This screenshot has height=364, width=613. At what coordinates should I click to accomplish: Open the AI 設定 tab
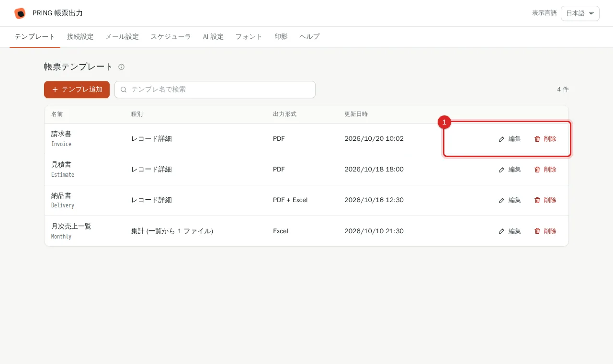coord(213,37)
